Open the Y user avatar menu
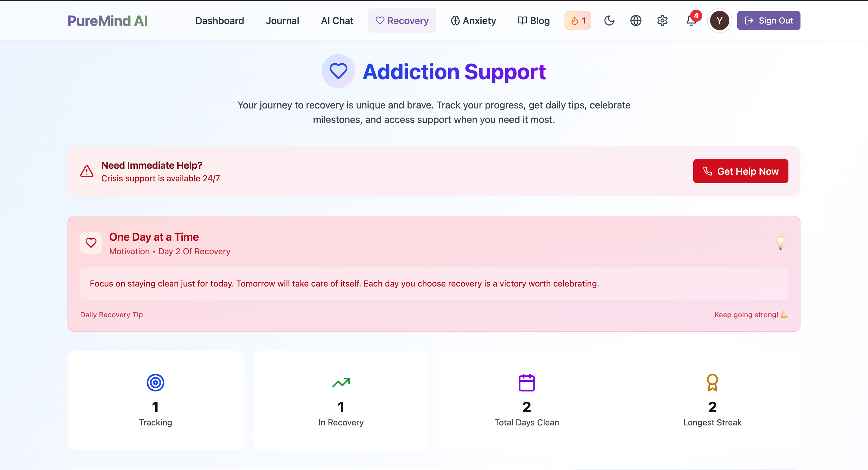 (719, 20)
